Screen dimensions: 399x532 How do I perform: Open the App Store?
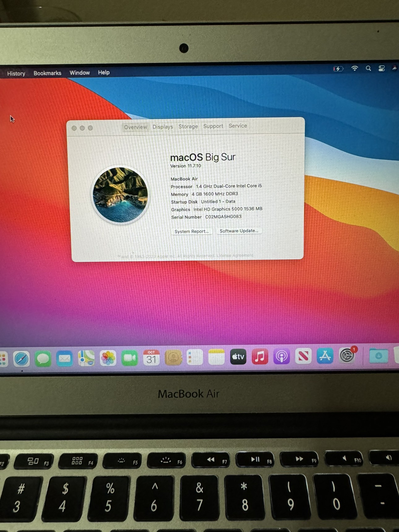click(325, 356)
